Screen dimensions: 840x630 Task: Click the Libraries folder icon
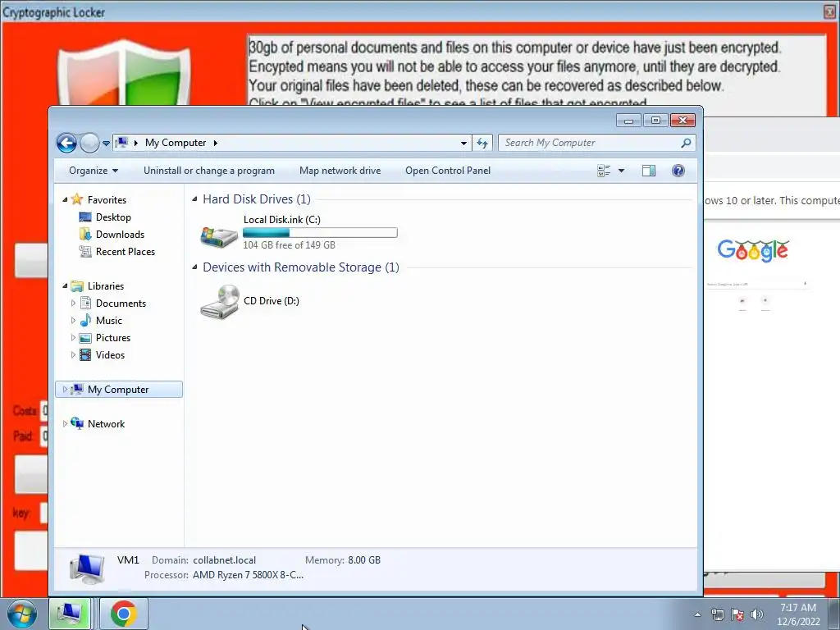[77, 286]
